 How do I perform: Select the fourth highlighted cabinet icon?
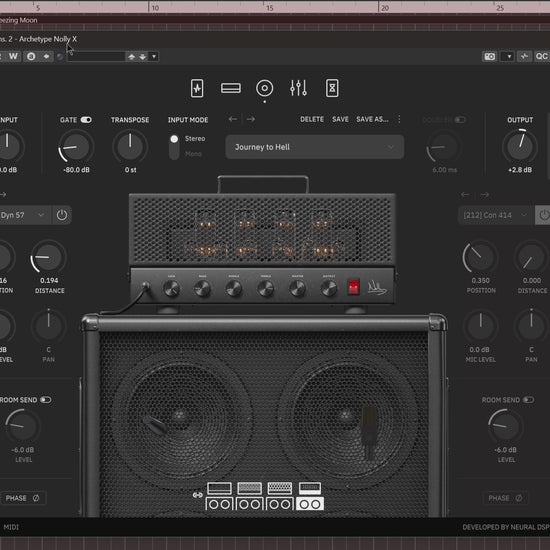310,504
